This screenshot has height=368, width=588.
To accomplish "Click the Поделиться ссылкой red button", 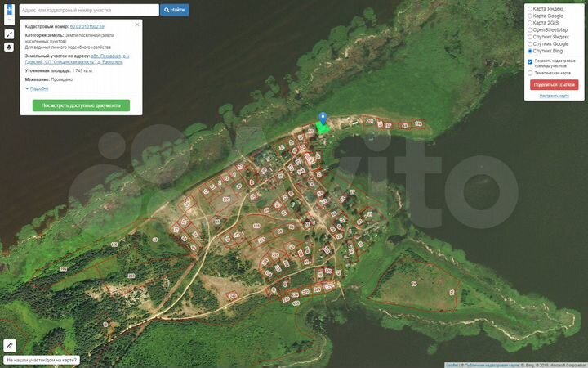I will pos(554,85).
